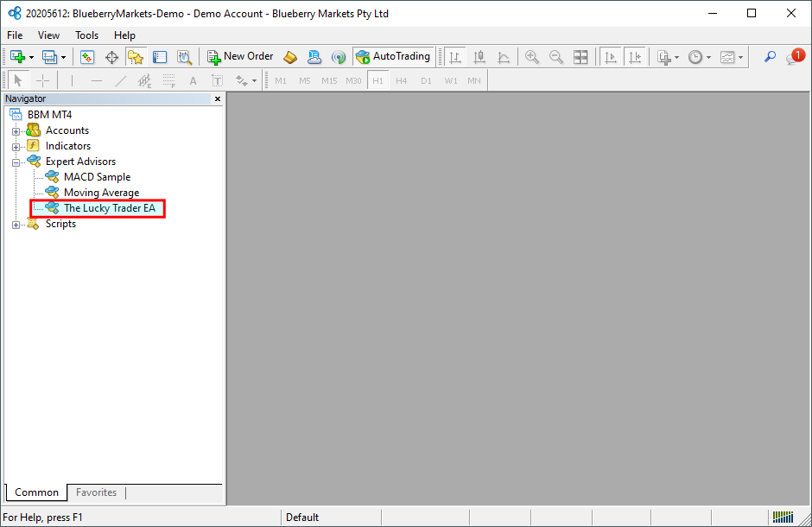Expand the Accounts tree node
Viewport: 812px width, 527px height.
16,131
